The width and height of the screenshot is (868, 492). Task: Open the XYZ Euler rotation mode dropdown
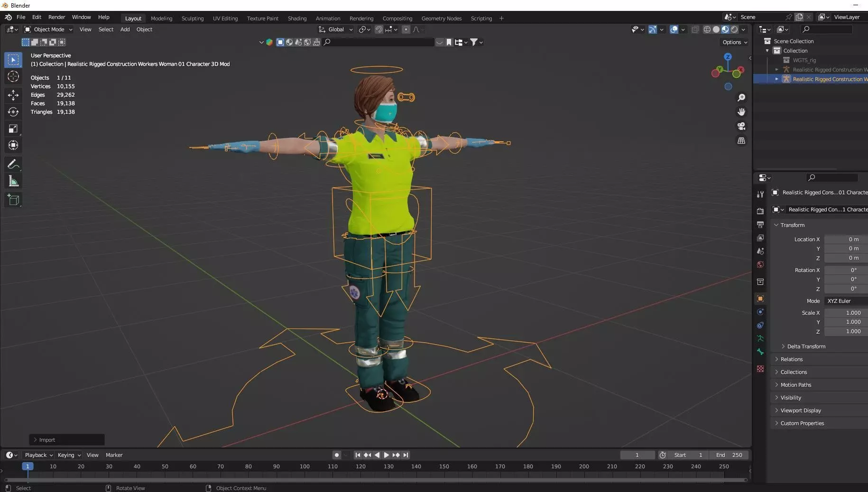tap(846, 301)
